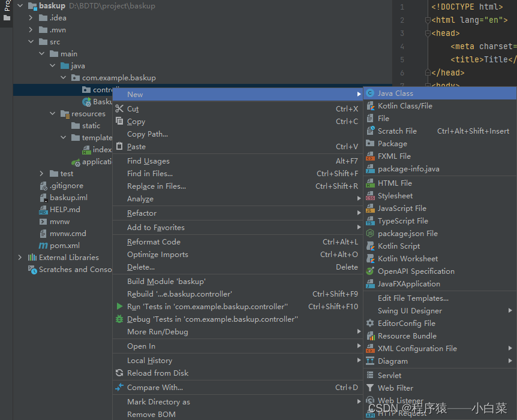The image size is (517, 420).
Task: Expand the test folder
Action: click(x=41, y=173)
